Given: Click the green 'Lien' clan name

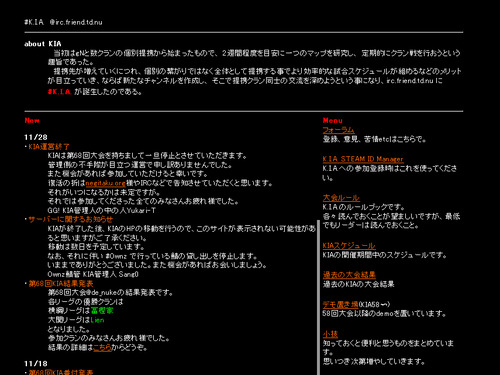Looking at the screenshot, I should (x=97, y=320).
